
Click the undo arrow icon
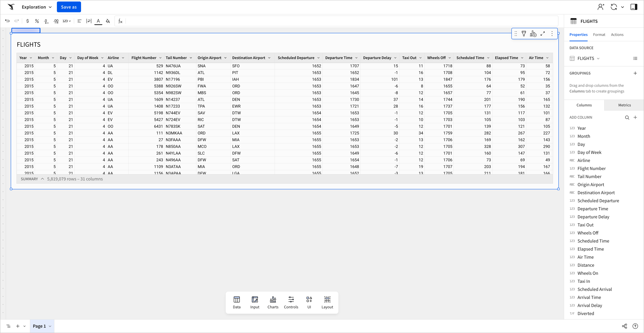click(x=7, y=21)
